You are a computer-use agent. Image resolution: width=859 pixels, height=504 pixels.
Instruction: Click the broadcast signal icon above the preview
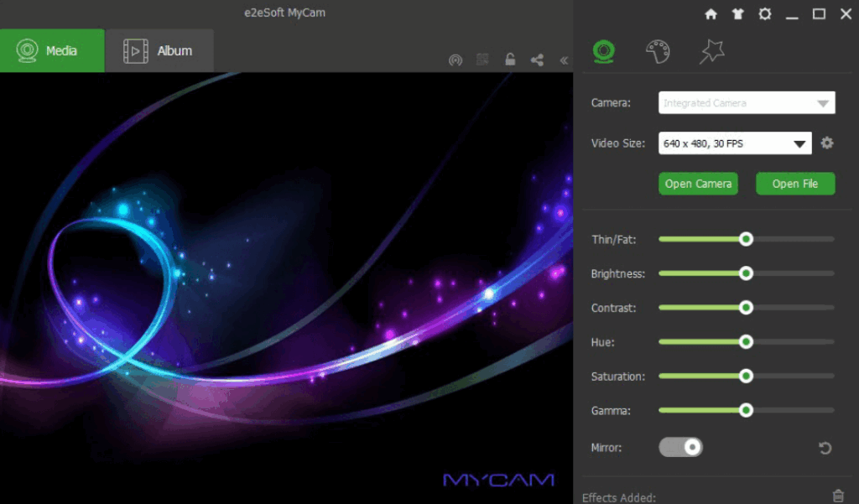click(x=456, y=60)
